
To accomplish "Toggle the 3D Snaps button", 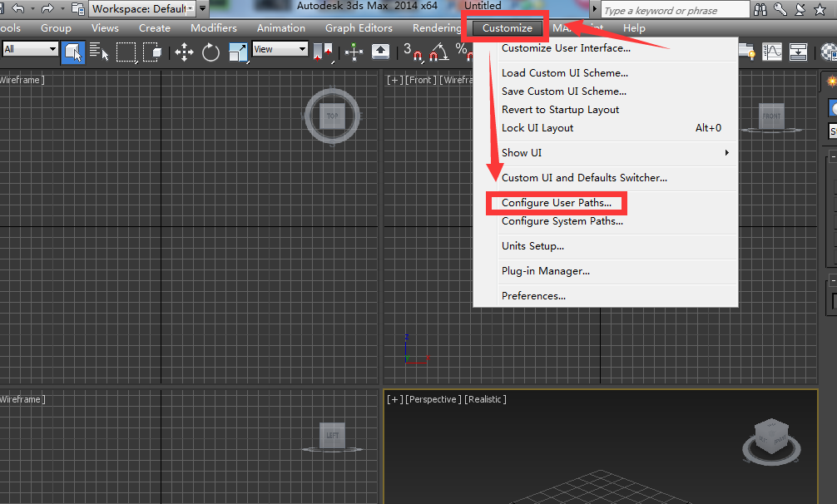I will tap(413, 52).
